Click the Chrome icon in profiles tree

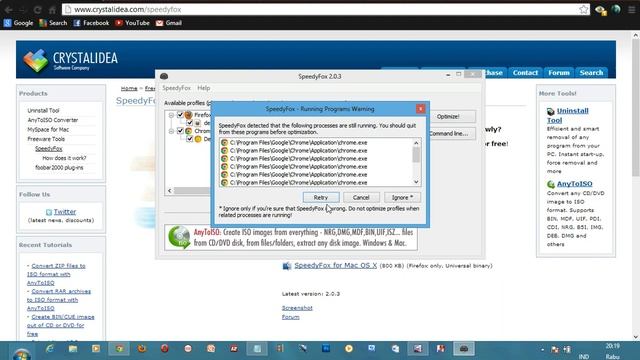tap(188, 131)
